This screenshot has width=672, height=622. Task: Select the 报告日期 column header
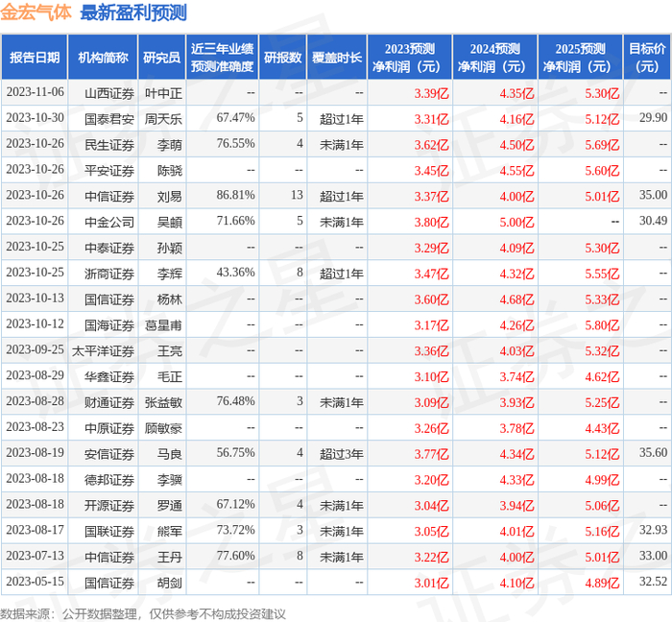point(35,58)
